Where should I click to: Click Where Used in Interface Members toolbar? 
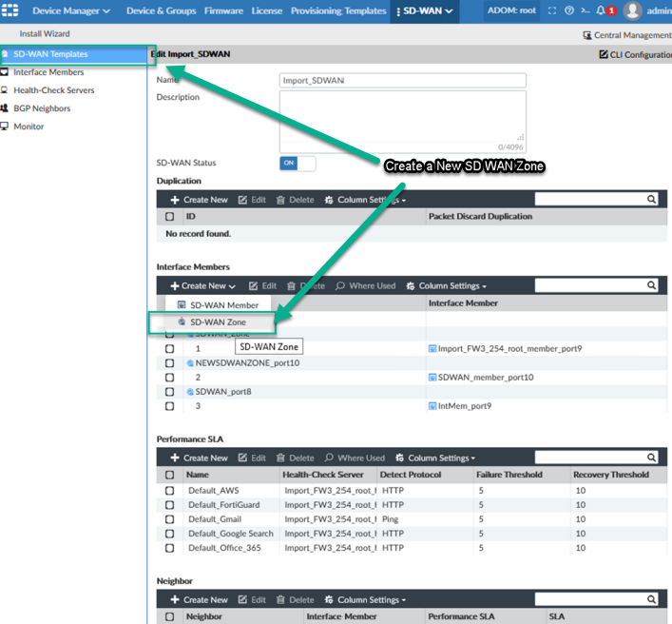pos(366,285)
